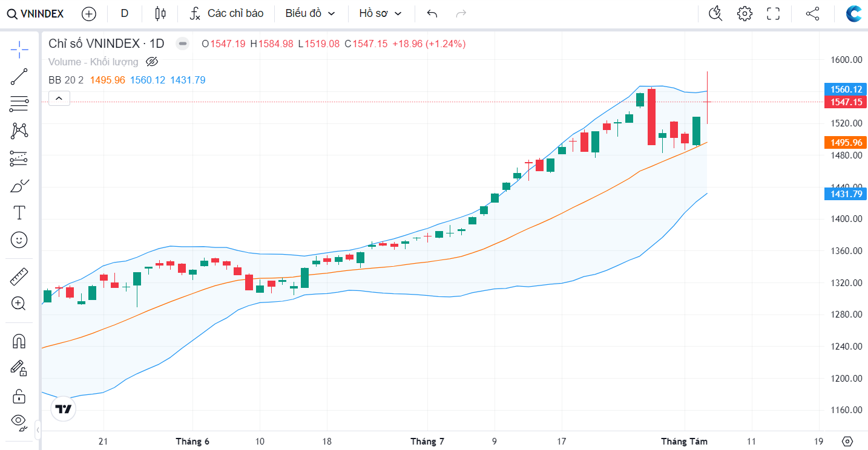This screenshot has width=868, height=450.
Task: Toggle lock all drawing tools
Action: click(19, 396)
